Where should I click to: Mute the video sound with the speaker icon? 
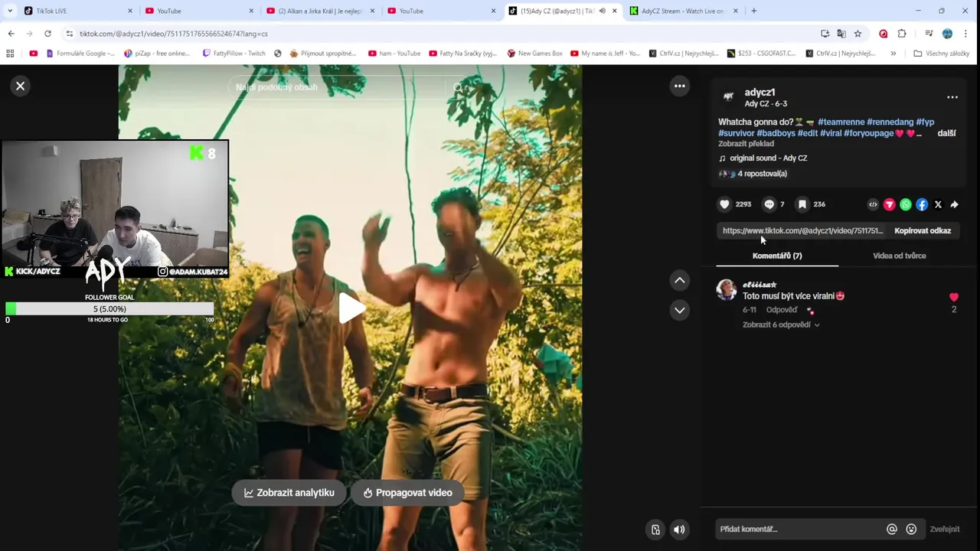(x=679, y=530)
